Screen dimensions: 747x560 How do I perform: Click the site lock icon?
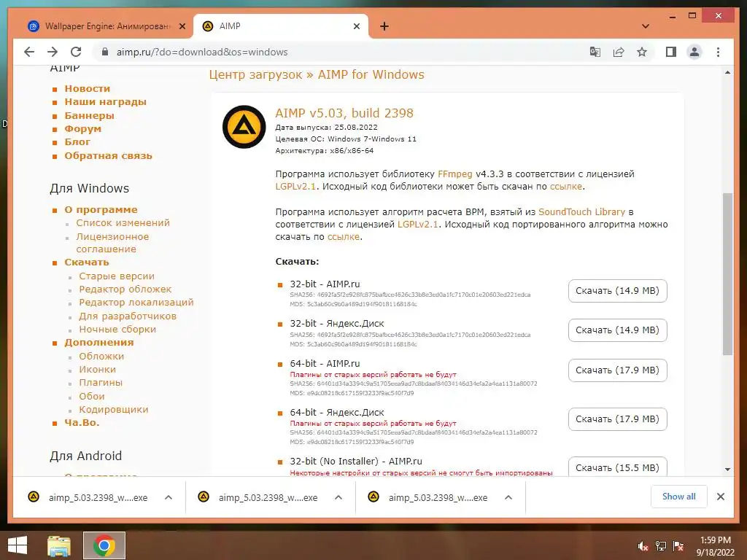[105, 52]
